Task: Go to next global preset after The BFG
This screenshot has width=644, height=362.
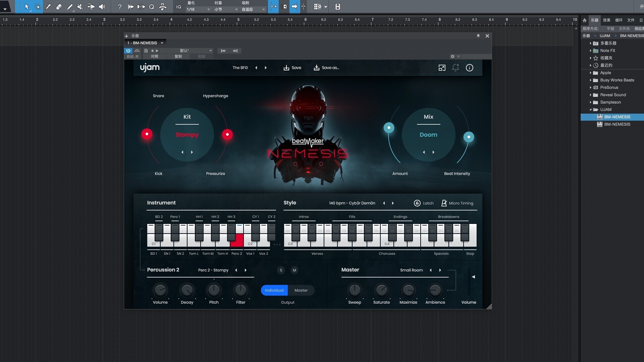Action: point(266,68)
